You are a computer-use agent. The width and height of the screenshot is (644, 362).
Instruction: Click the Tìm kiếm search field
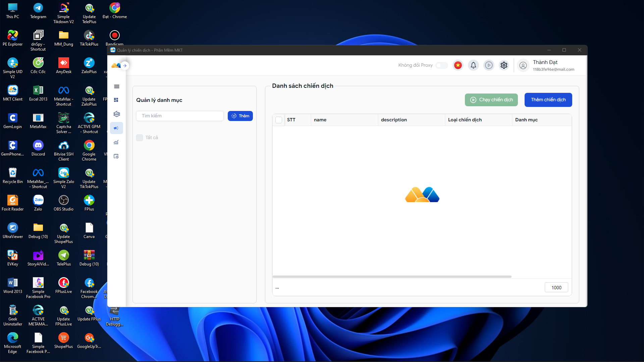pyautogui.click(x=180, y=116)
